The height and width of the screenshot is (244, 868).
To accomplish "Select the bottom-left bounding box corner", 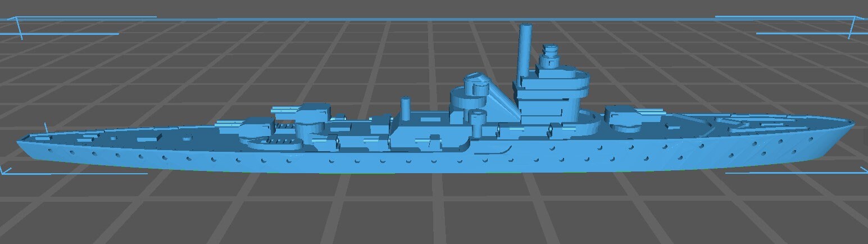I will coord(6,170).
